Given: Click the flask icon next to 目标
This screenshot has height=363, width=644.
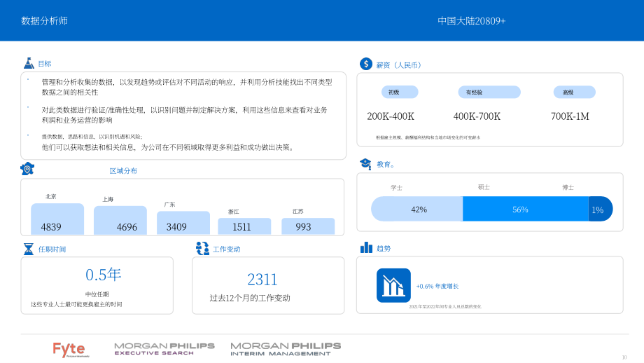Looking at the screenshot, I should point(29,63).
